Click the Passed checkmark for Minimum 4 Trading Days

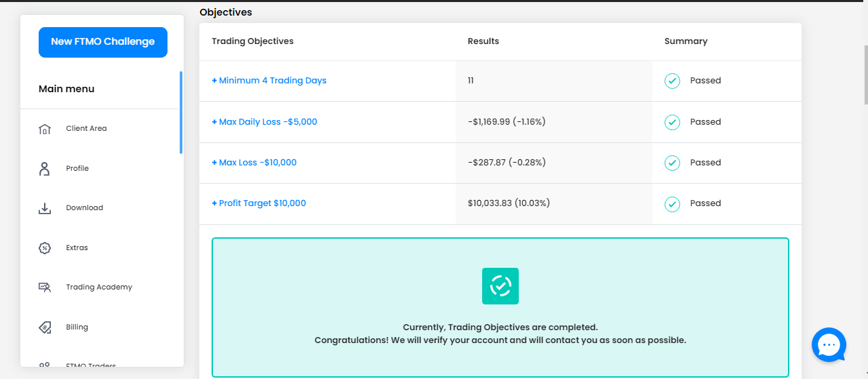tap(672, 81)
